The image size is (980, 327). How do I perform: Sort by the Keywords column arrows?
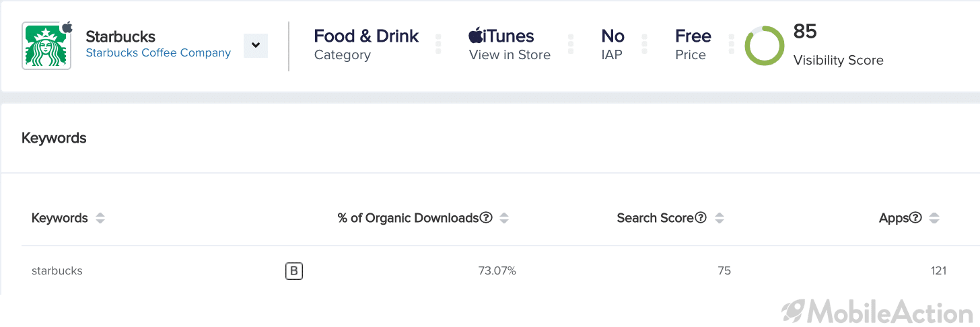pyautogui.click(x=100, y=218)
